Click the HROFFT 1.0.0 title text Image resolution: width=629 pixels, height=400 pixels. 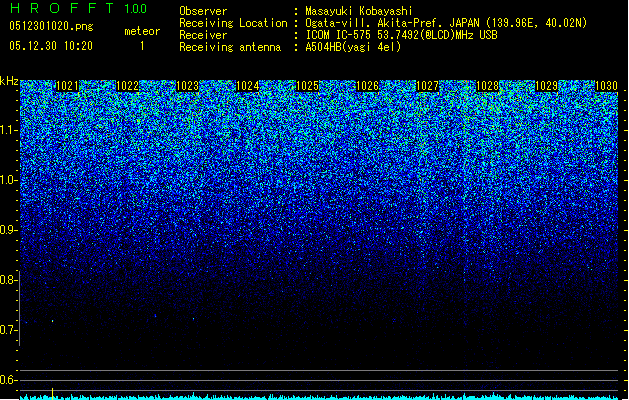pos(79,8)
